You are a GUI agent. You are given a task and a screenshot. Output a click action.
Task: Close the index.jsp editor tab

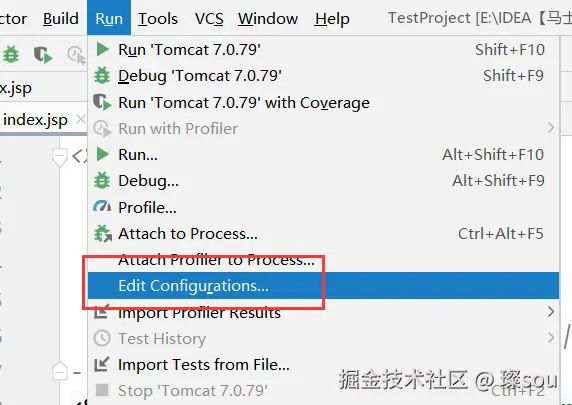81,119
